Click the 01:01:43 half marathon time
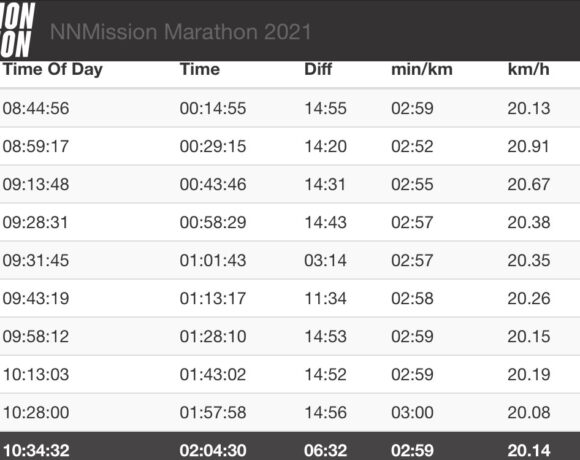The width and height of the screenshot is (580, 460). click(213, 261)
